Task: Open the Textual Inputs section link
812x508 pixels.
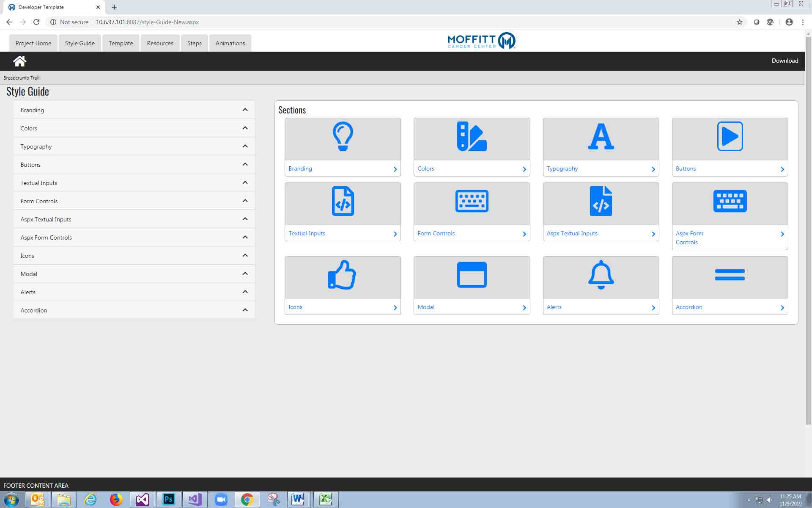Action: point(307,233)
